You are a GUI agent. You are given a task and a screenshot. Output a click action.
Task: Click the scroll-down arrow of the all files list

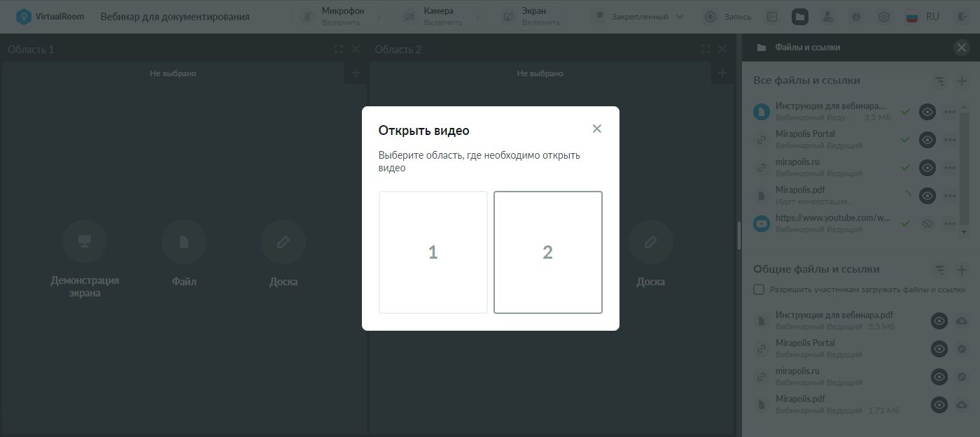click(x=964, y=231)
